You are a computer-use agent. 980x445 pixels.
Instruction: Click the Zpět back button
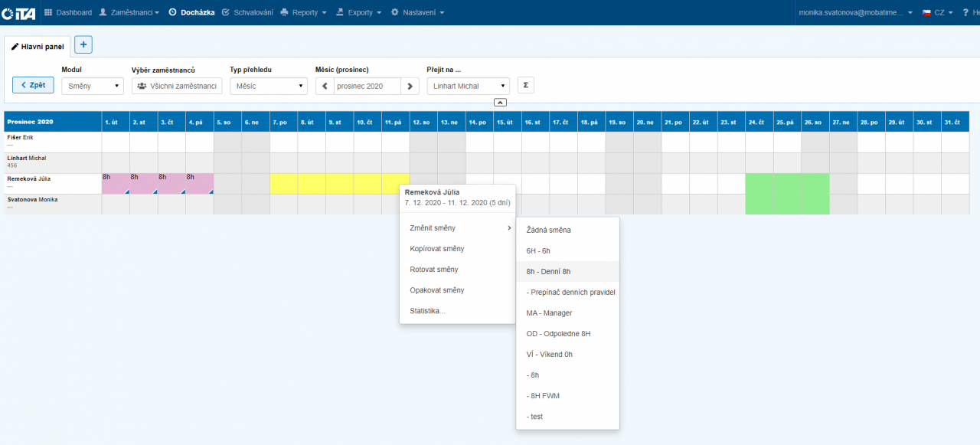(33, 85)
